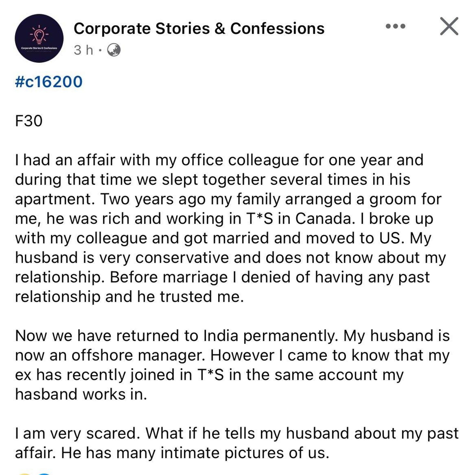Select the 'F30' line of the post
476x475 pixels.
[x=29, y=121]
